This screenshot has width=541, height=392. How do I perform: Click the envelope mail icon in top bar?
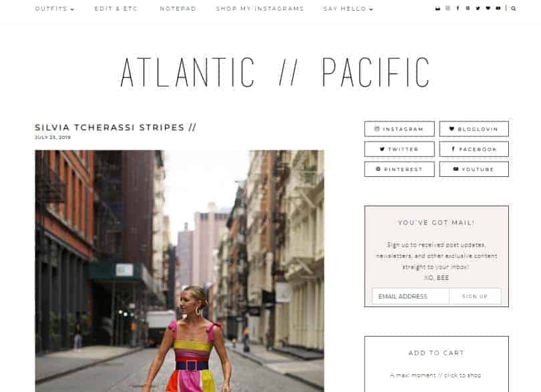tap(437, 8)
